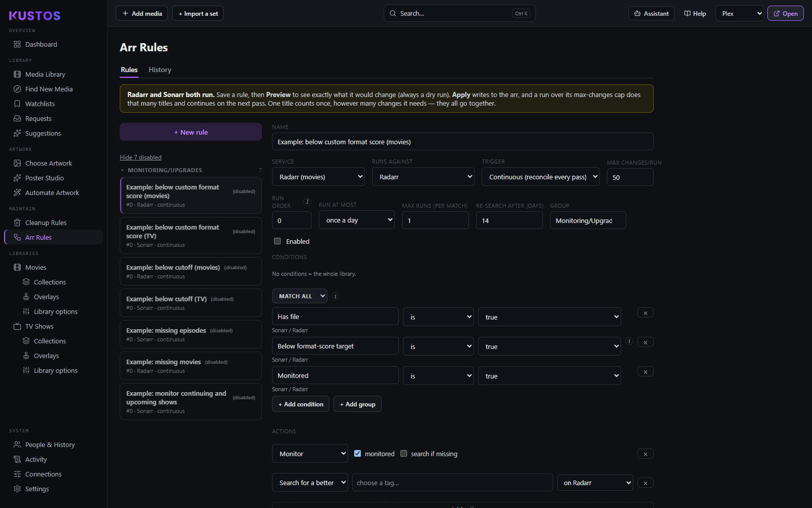812x508 pixels.
Task: Click the Choose Artwork image icon
Action: click(17, 163)
